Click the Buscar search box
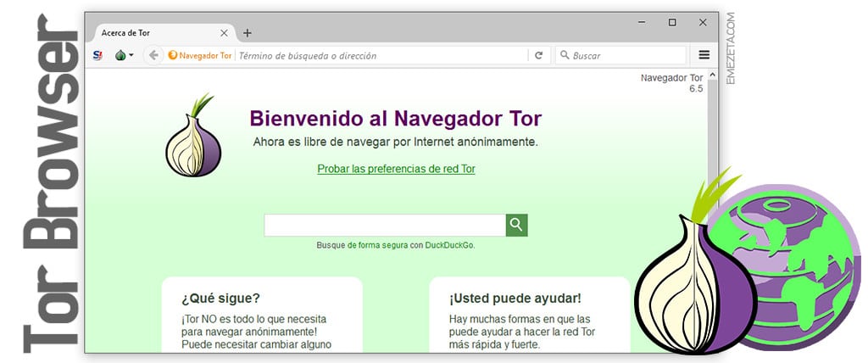The width and height of the screenshot is (868, 363). [x=621, y=55]
